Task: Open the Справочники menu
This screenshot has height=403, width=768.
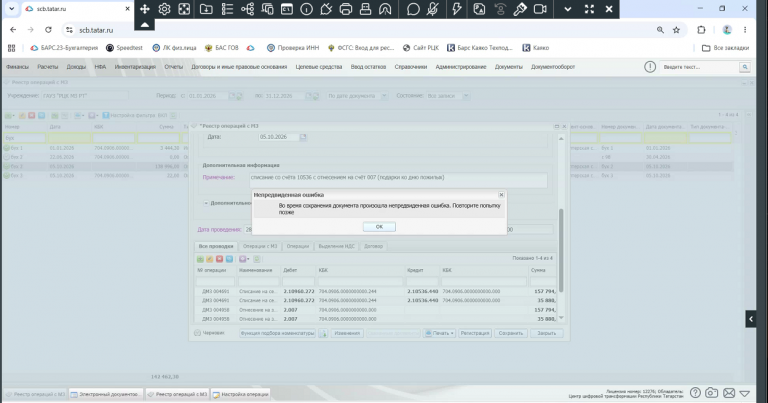Action: tap(410, 67)
